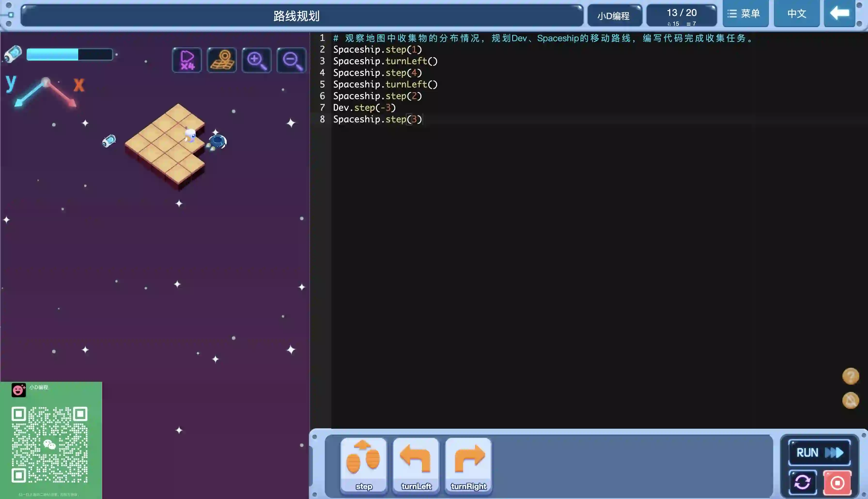The height and width of the screenshot is (499, 868).
Task: Click the red stop button
Action: pyautogui.click(x=837, y=483)
